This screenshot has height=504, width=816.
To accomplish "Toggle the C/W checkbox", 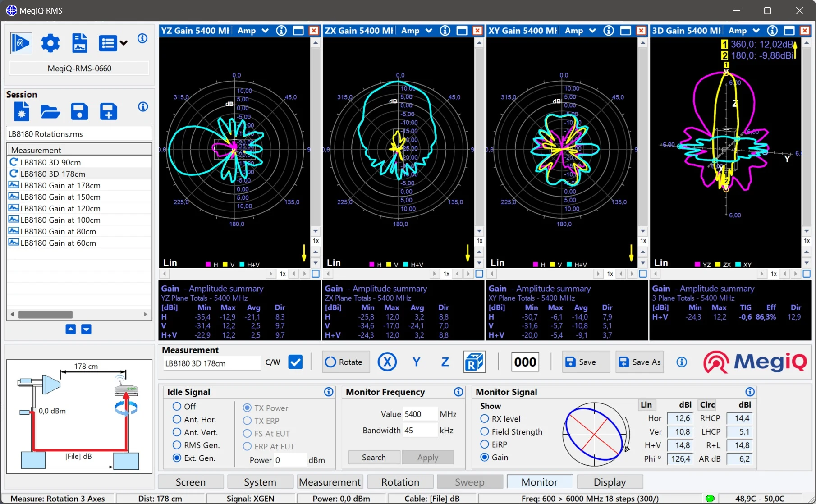I will tap(295, 362).
